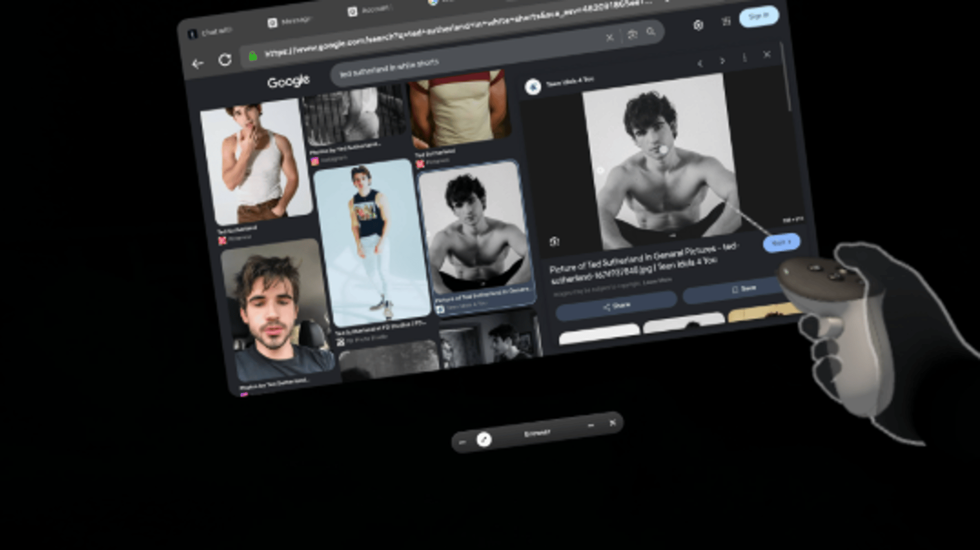Click the Lens icon below preview image
This screenshot has width=980, height=550.
click(x=554, y=241)
